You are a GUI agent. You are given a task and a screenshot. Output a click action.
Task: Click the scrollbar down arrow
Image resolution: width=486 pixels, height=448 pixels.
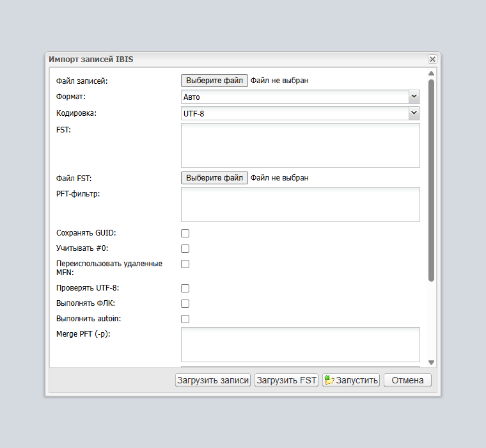click(x=431, y=362)
